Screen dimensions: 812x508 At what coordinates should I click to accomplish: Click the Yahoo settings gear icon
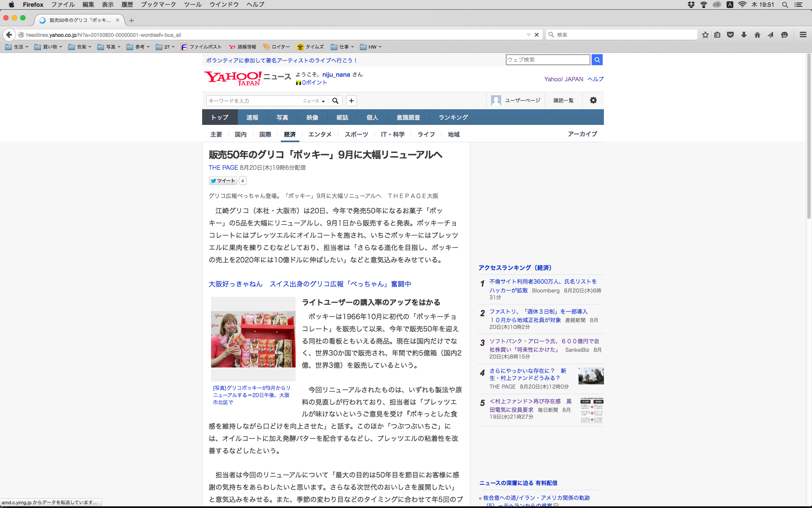click(x=593, y=100)
